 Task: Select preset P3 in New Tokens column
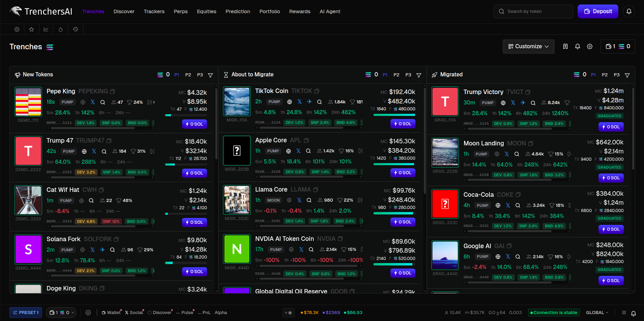[200, 75]
